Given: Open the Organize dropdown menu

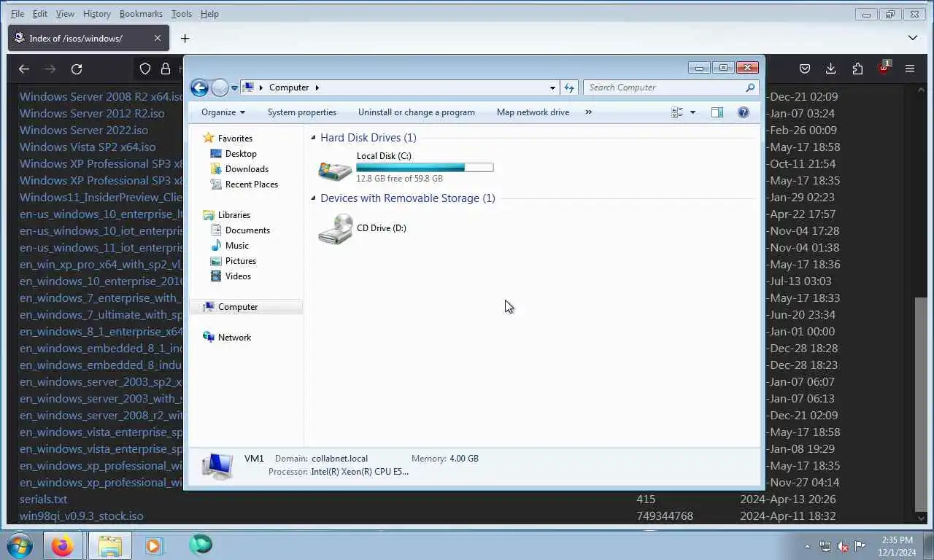Looking at the screenshot, I should tap(223, 112).
